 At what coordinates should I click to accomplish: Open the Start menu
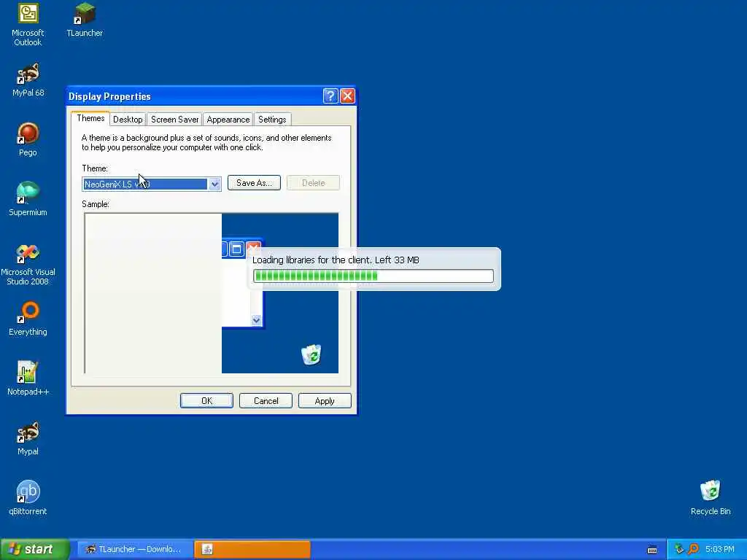pos(34,550)
